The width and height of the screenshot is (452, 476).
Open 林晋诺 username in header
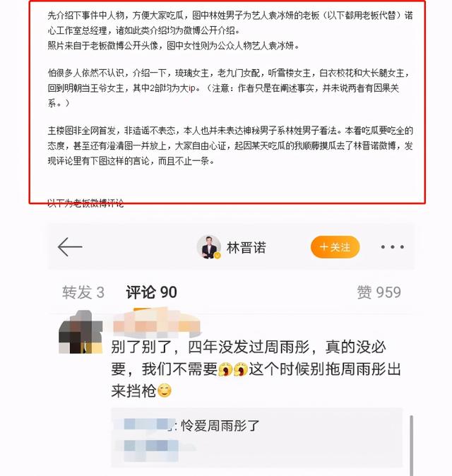[246, 247]
